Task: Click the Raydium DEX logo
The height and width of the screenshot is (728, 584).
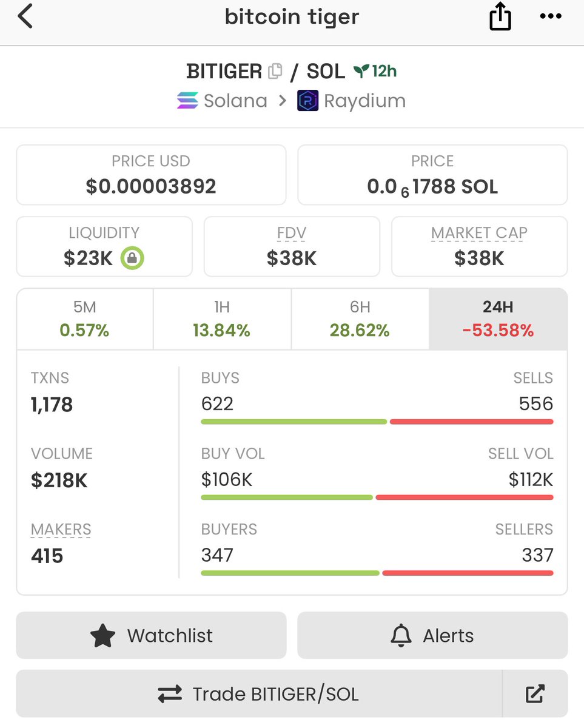Action: pyautogui.click(x=307, y=101)
